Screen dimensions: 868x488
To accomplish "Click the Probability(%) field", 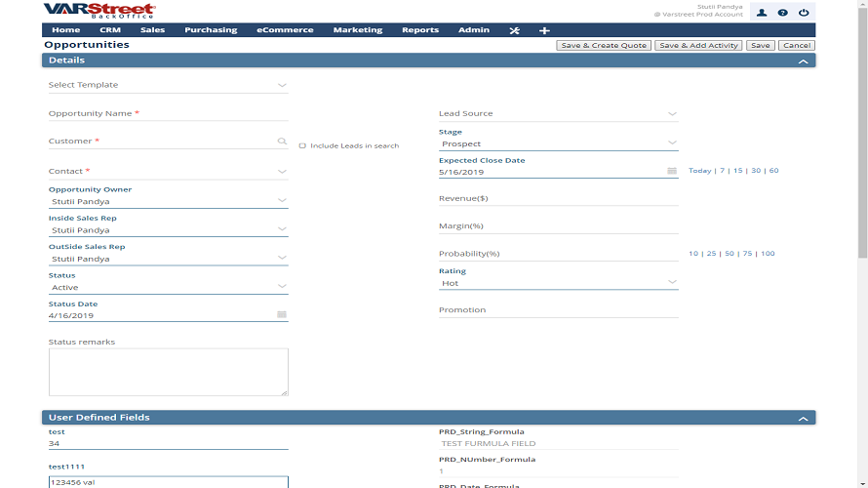I will (x=558, y=254).
